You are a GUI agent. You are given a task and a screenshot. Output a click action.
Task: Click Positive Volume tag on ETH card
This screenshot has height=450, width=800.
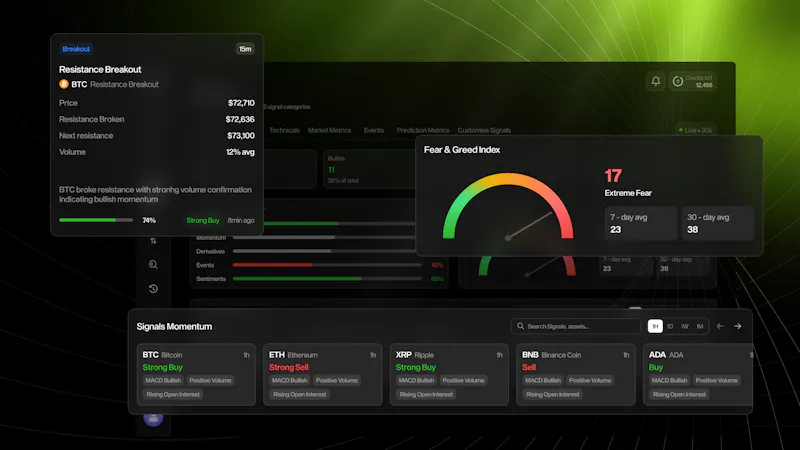tap(337, 380)
